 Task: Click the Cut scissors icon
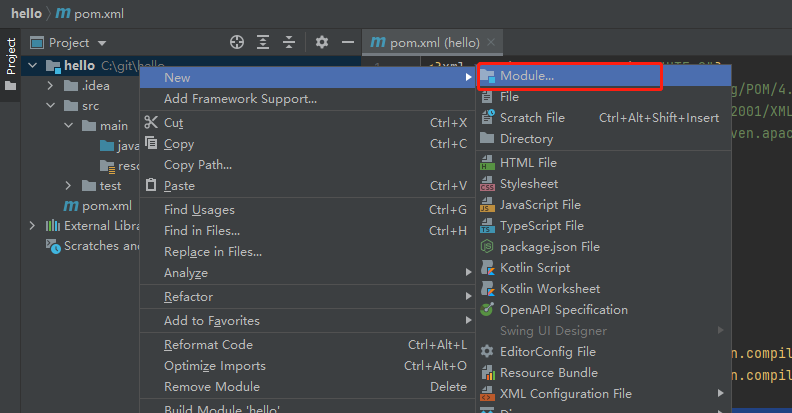(x=151, y=122)
